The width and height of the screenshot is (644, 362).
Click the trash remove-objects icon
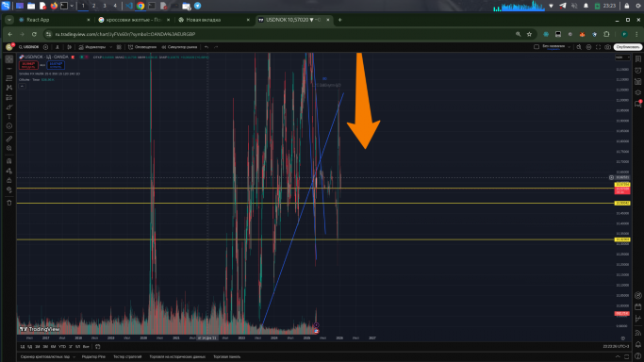pyautogui.click(x=9, y=203)
